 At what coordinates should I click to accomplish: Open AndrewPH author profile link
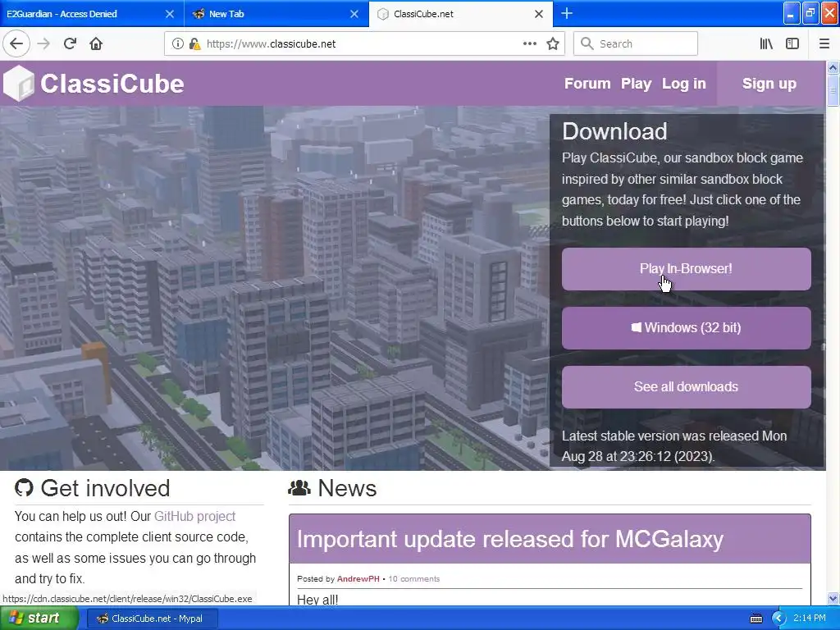coord(358,578)
